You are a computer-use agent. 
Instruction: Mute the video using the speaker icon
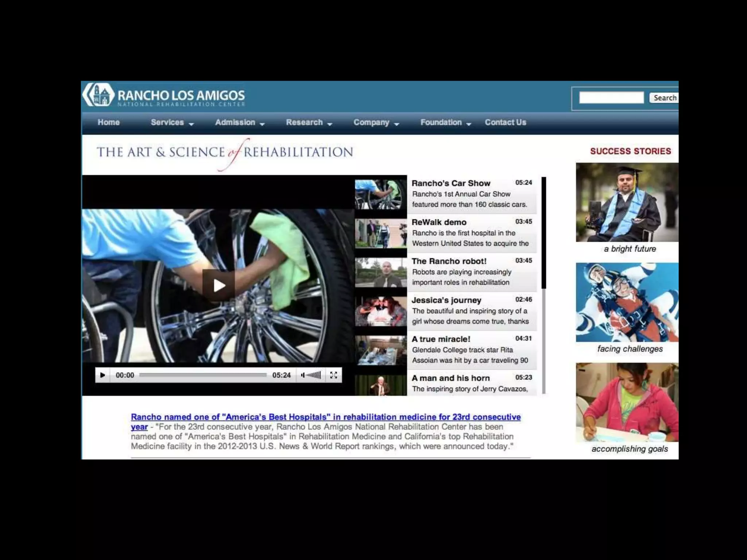click(303, 375)
